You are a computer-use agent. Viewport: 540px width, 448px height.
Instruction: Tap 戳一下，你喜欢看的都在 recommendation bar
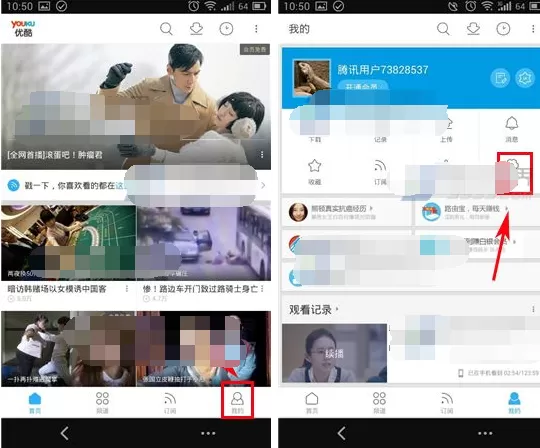[x=136, y=186]
